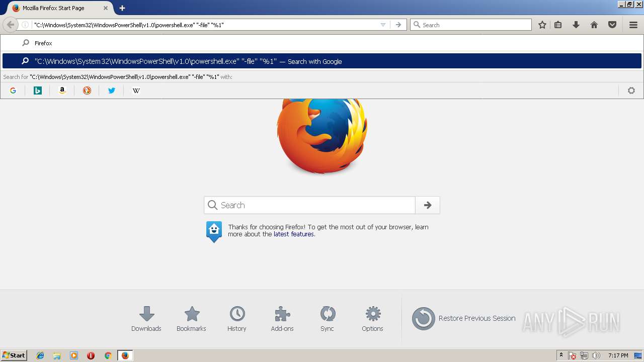Open search settings gear icon

(x=631, y=90)
